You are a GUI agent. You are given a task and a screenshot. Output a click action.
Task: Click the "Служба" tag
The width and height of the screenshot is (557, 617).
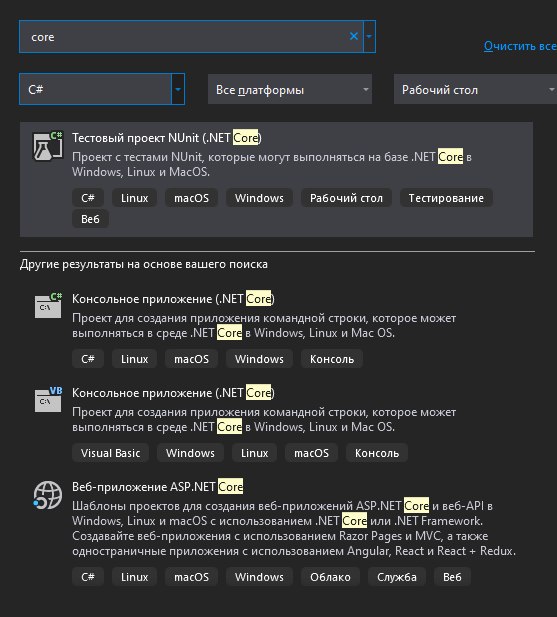click(x=397, y=577)
